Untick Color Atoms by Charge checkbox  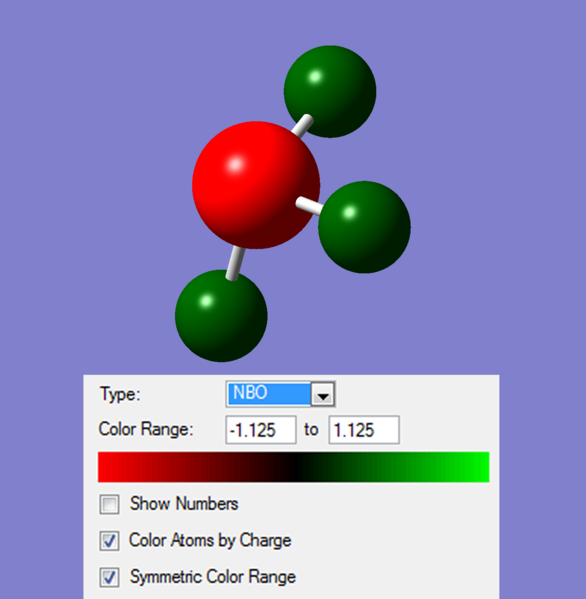[x=109, y=541]
